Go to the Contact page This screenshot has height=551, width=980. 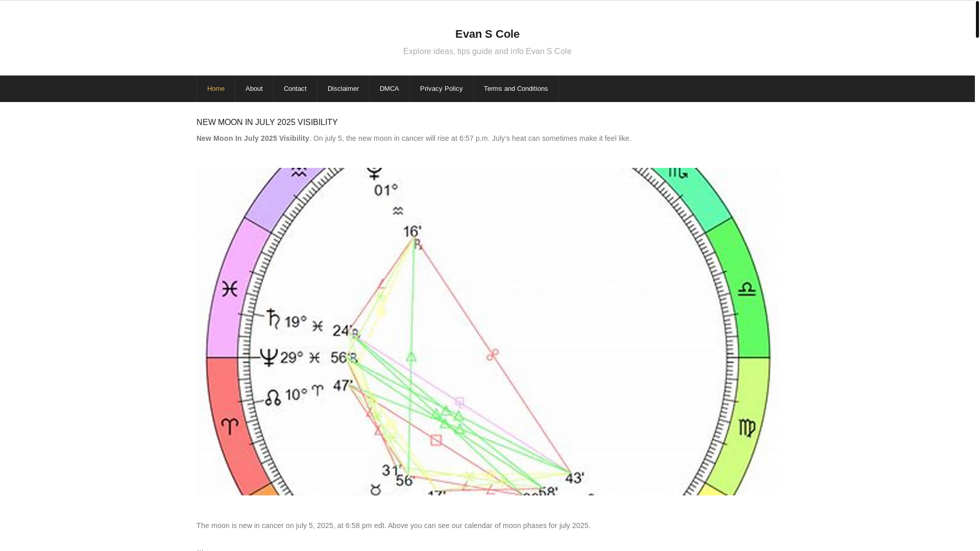pos(295,89)
